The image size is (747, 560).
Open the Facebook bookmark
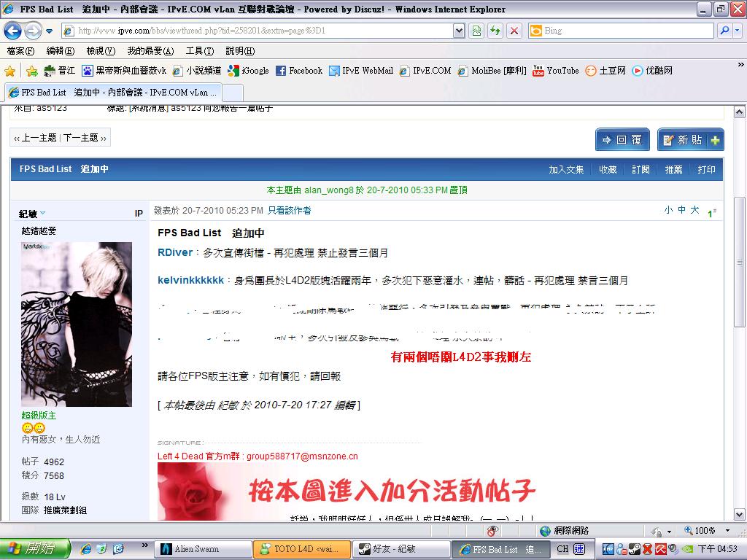pyautogui.click(x=299, y=71)
